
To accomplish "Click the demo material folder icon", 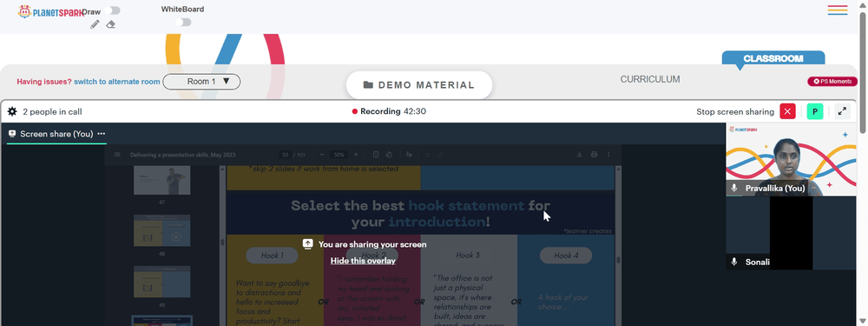I will coord(368,85).
